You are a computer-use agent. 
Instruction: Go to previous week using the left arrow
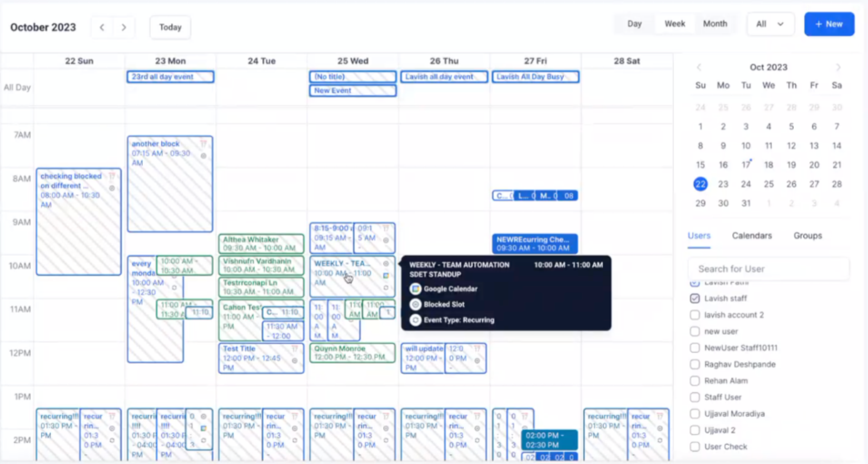tap(102, 27)
